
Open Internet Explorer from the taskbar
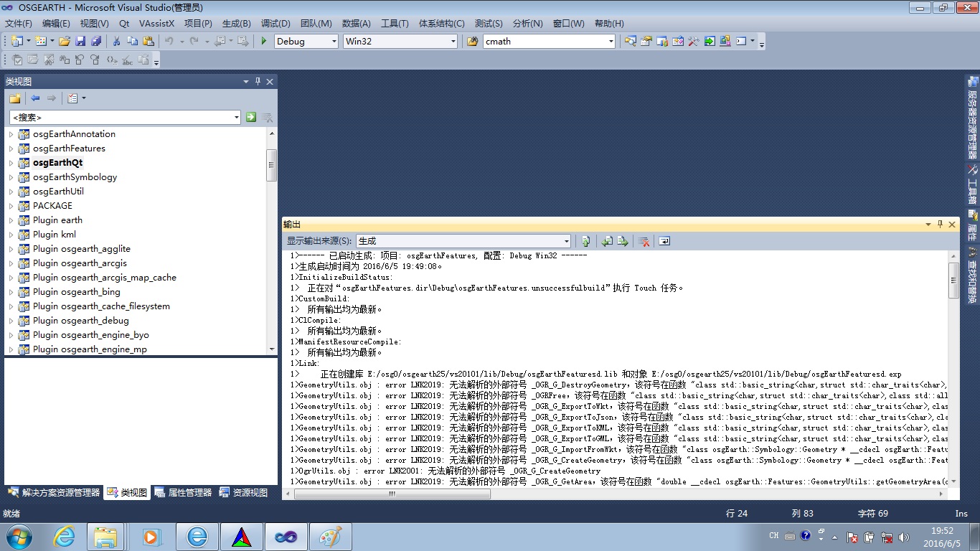point(64,537)
